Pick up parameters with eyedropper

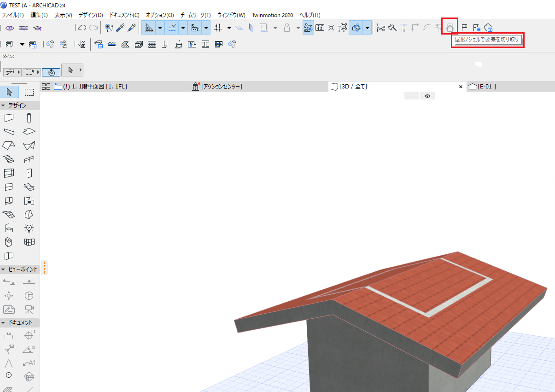[120, 28]
